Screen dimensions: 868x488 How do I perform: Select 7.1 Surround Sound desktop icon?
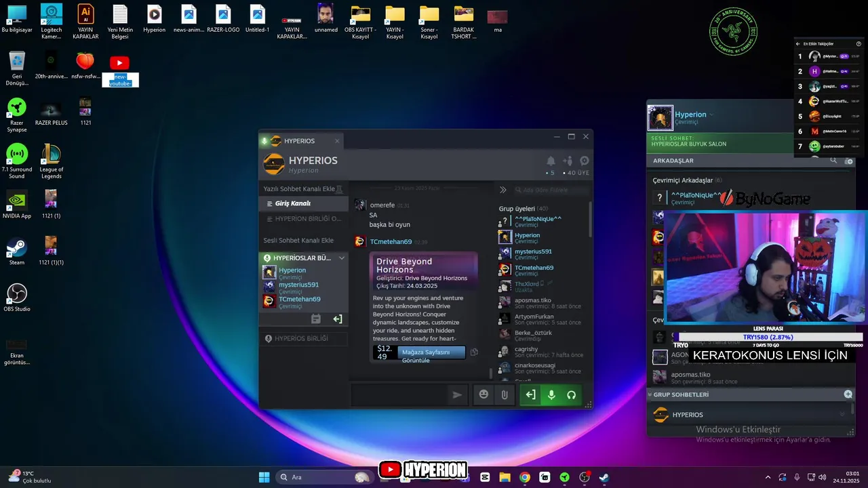17,161
